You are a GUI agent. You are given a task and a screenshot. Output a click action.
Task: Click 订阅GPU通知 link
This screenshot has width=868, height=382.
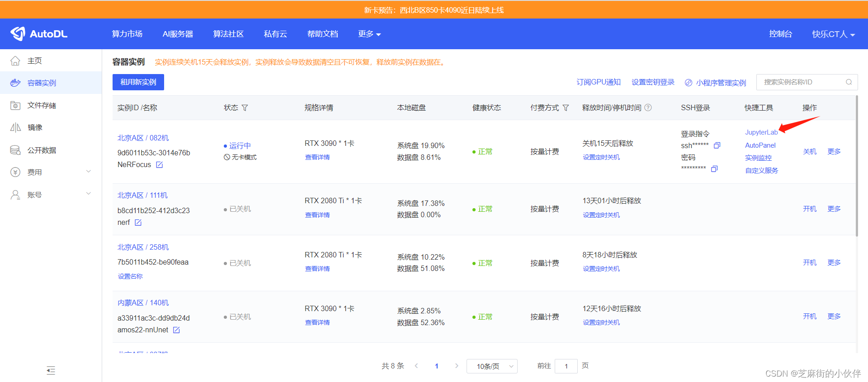[x=598, y=82]
